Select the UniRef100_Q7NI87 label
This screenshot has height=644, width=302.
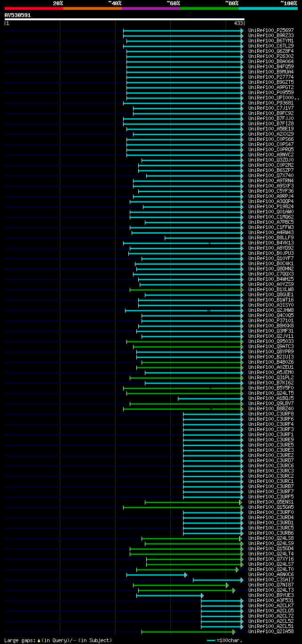[271, 585]
